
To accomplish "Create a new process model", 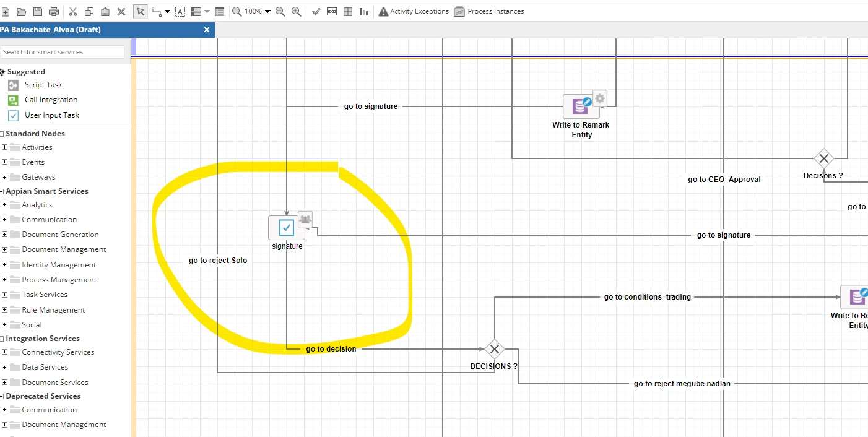I will click(x=5, y=11).
